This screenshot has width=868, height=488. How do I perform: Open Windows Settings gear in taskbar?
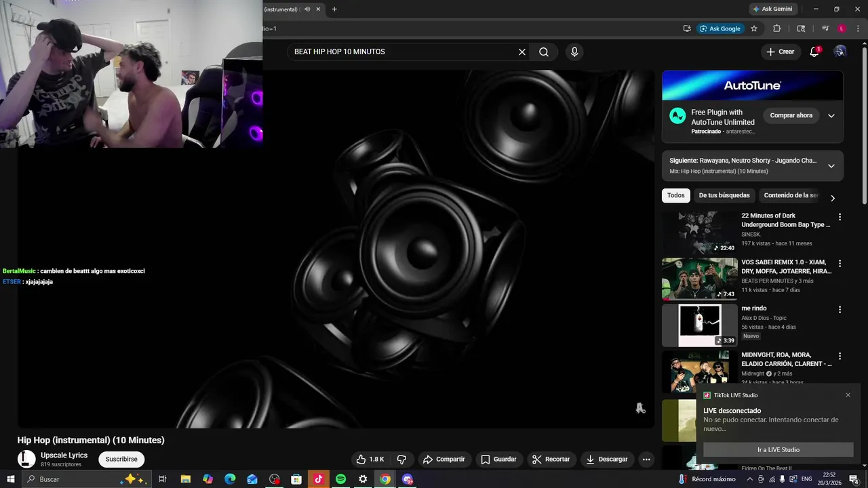pos(363,479)
